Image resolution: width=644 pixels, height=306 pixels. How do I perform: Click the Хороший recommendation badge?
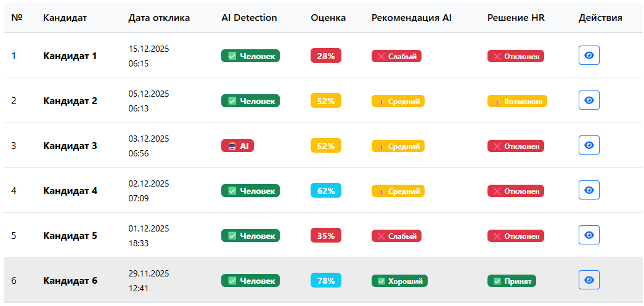(x=399, y=281)
